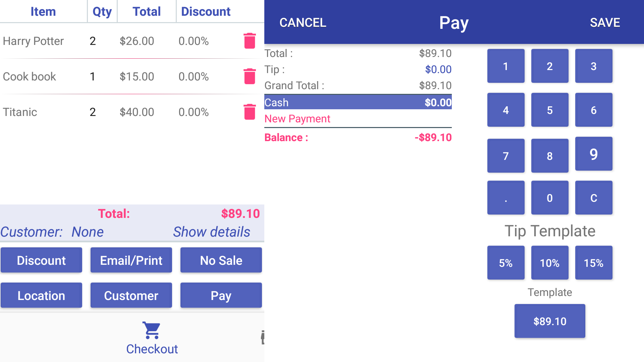Apply the 15% tip template
The height and width of the screenshot is (362, 644).
pyautogui.click(x=593, y=262)
